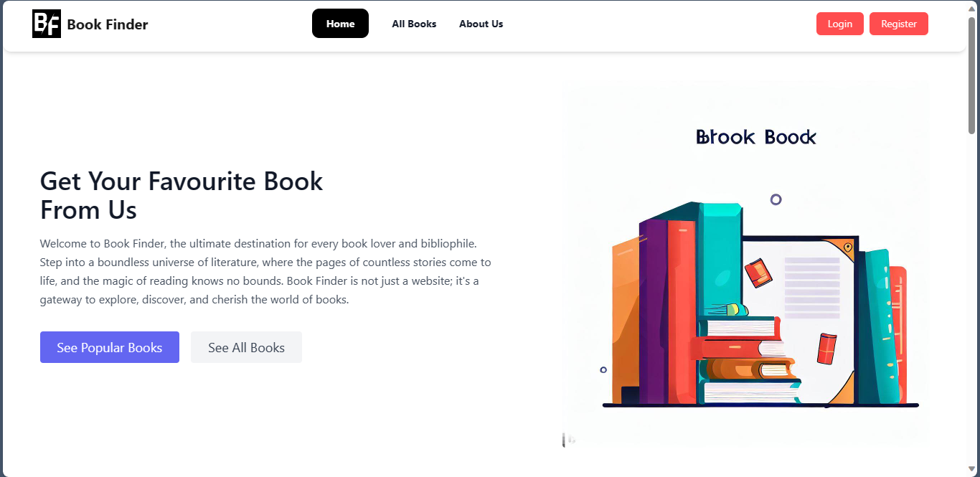This screenshot has width=980, height=477.
Task: Click the Welcome to Book Finder paragraph
Action: (x=265, y=272)
